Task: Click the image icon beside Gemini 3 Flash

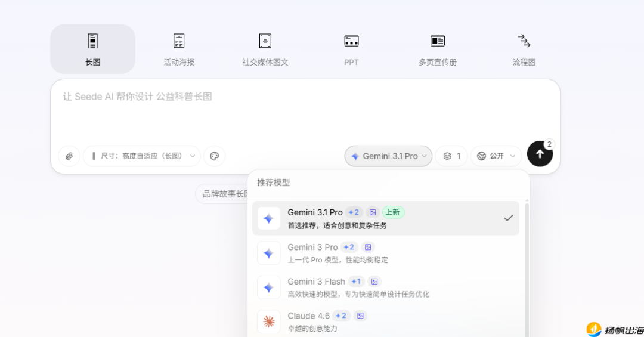Action: pyautogui.click(x=374, y=282)
